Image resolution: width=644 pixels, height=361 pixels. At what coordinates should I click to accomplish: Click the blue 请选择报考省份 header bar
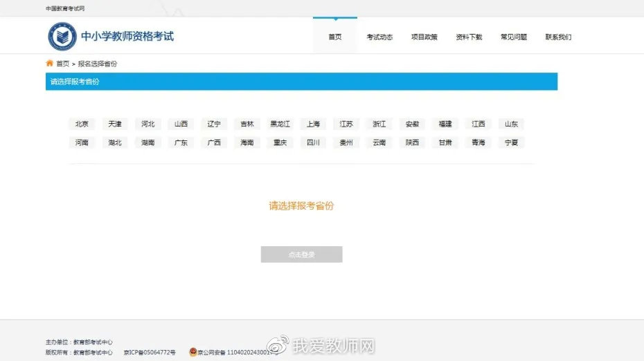coord(301,81)
